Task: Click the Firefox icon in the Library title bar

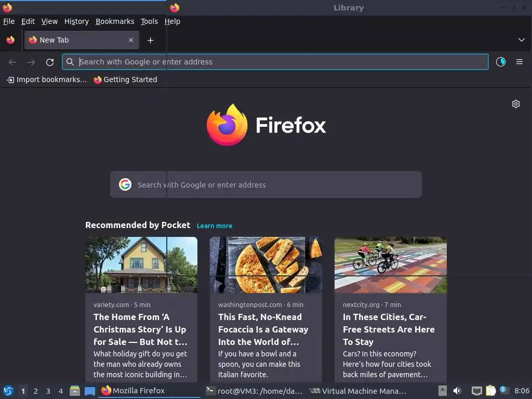Action: (175, 7)
